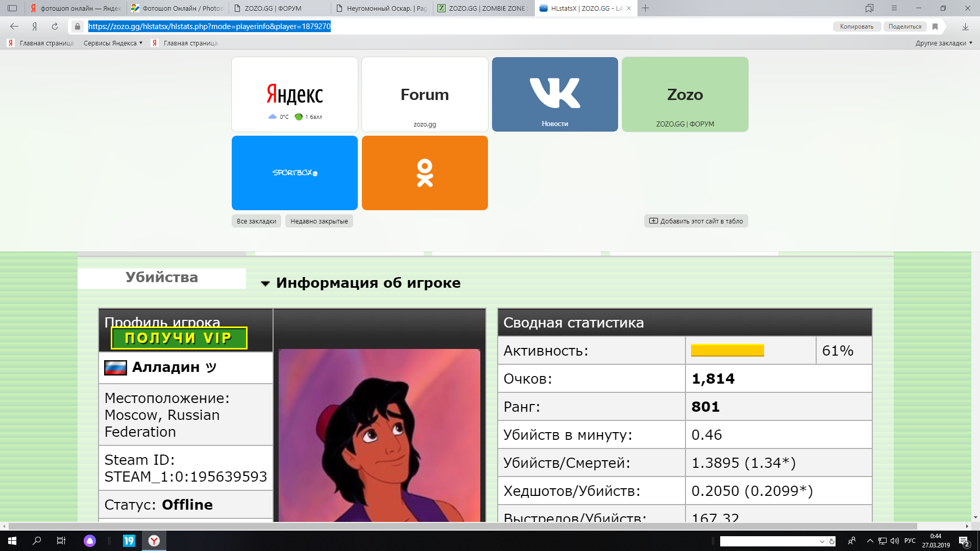Image resolution: width=980 pixels, height=551 pixels.
Task: Click the Alice voice assistant taskbar icon
Action: (90, 541)
